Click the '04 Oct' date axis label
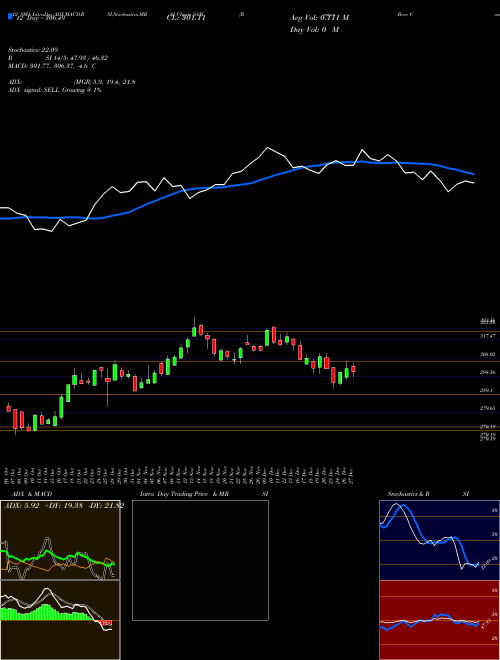 coord(8,477)
